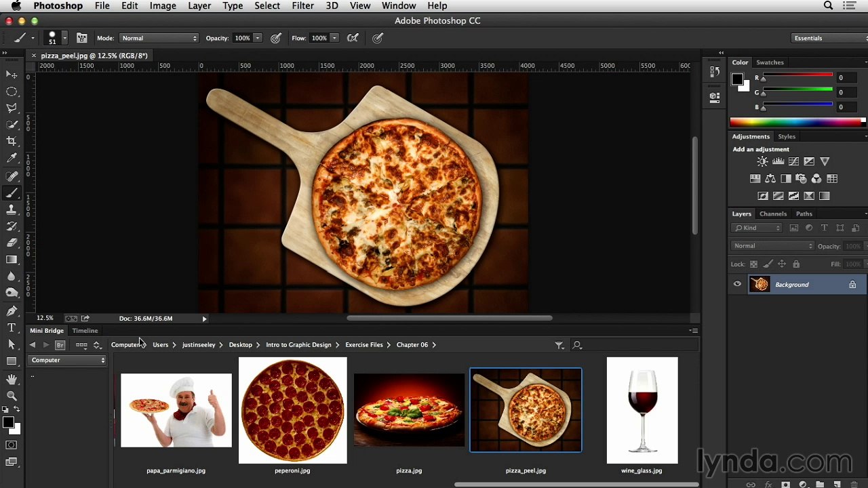The width and height of the screenshot is (868, 488).
Task: Toggle lock position in Layers panel
Action: (782, 264)
